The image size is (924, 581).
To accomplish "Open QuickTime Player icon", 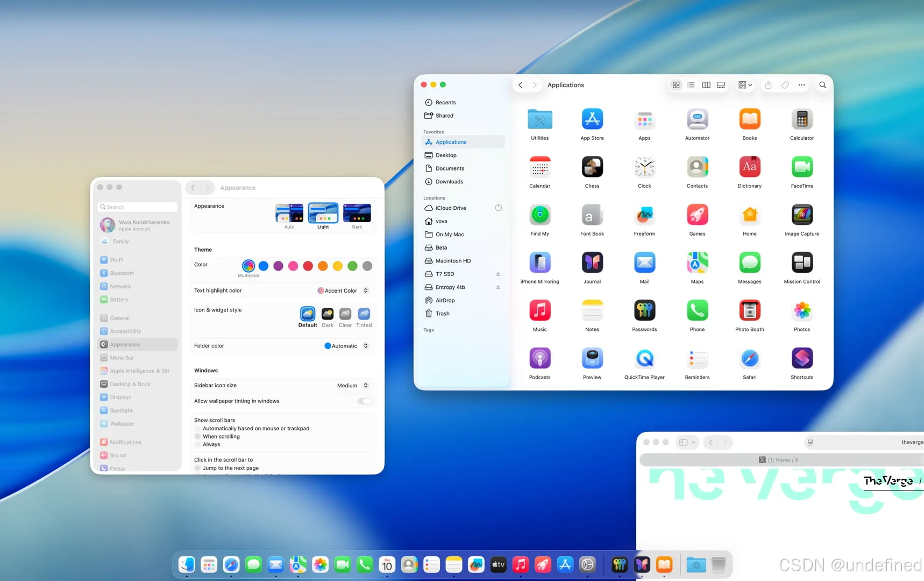I will [x=644, y=358].
